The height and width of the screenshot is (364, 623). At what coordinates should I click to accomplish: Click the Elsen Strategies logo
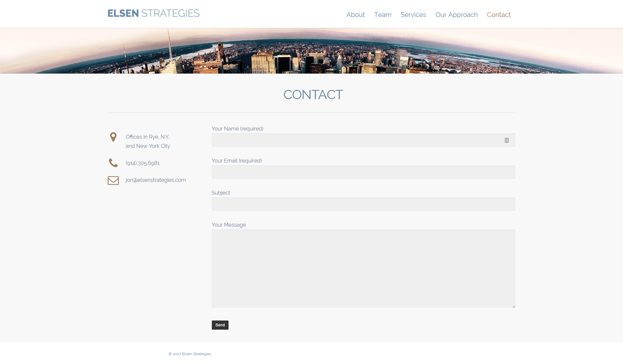click(154, 13)
